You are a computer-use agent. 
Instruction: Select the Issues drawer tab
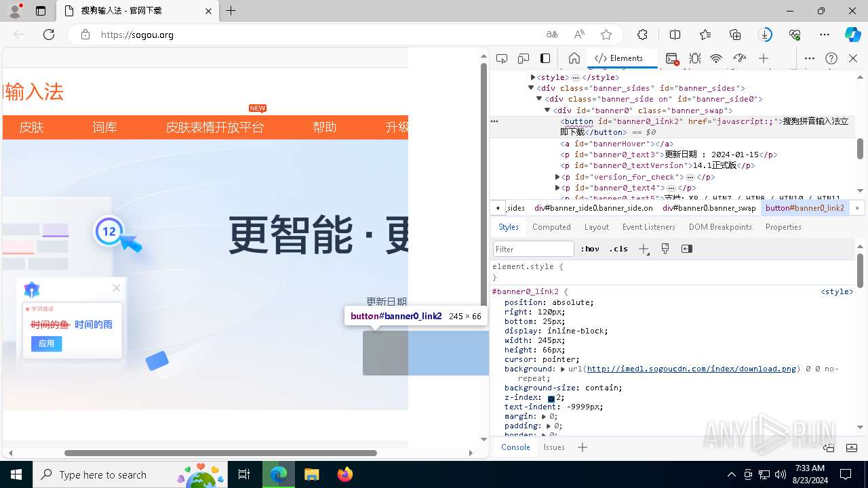554,447
